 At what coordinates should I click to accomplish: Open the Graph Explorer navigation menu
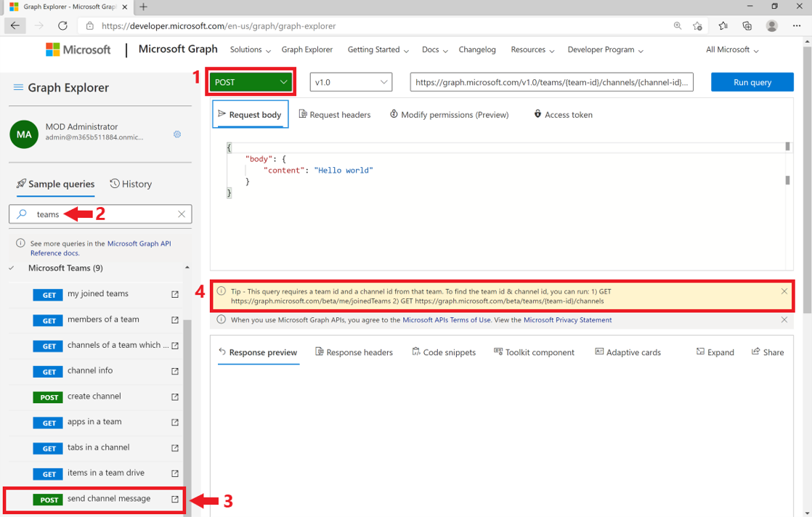pos(18,87)
